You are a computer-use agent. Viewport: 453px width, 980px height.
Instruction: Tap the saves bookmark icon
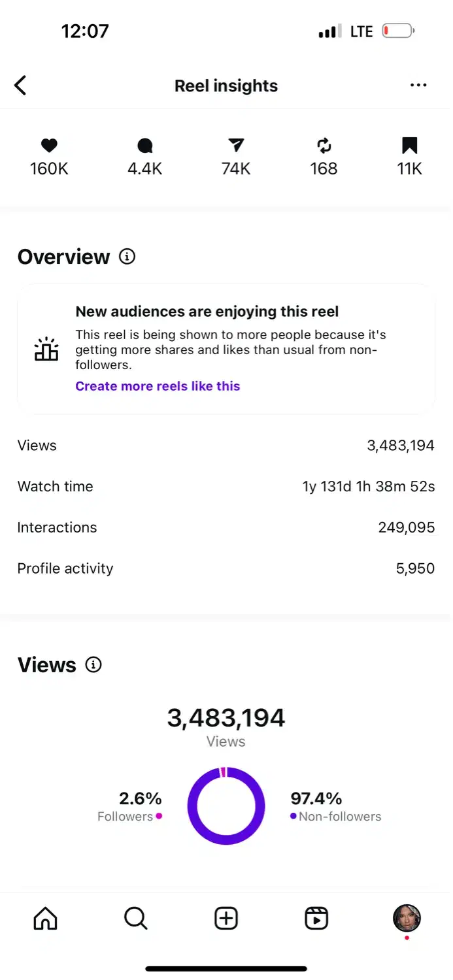[410, 146]
